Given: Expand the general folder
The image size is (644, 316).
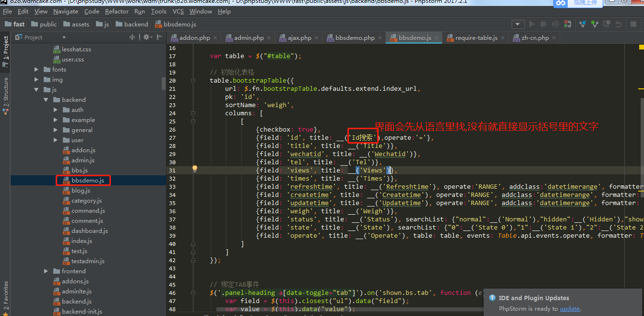Looking at the screenshot, I should tap(56, 130).
